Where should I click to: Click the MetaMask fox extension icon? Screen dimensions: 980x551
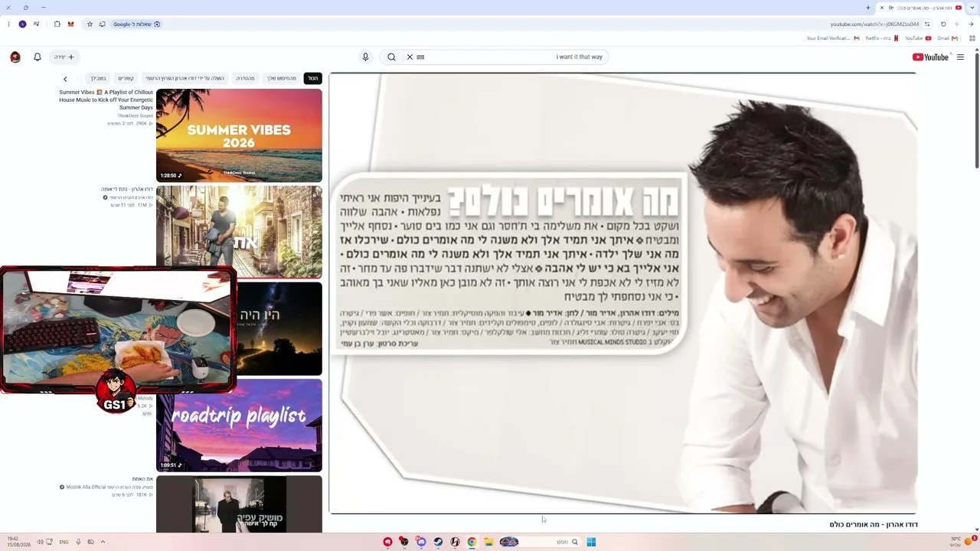[x=70, y=24]
